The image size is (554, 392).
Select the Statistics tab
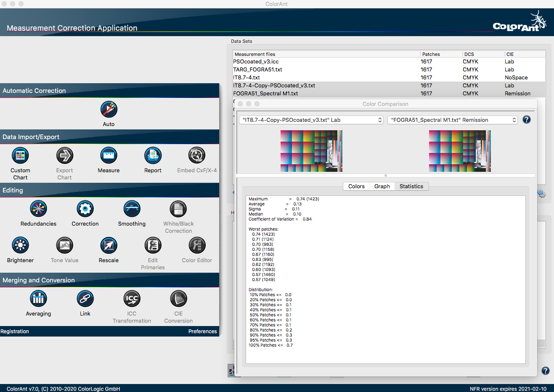coord(411,187)
